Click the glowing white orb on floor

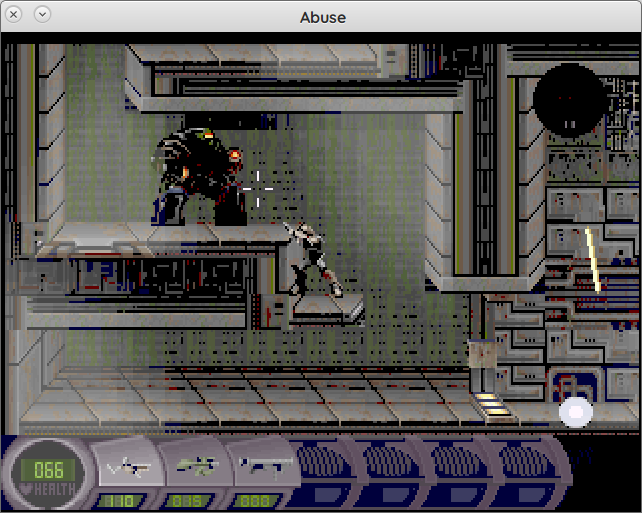click(x=576, y=412)
